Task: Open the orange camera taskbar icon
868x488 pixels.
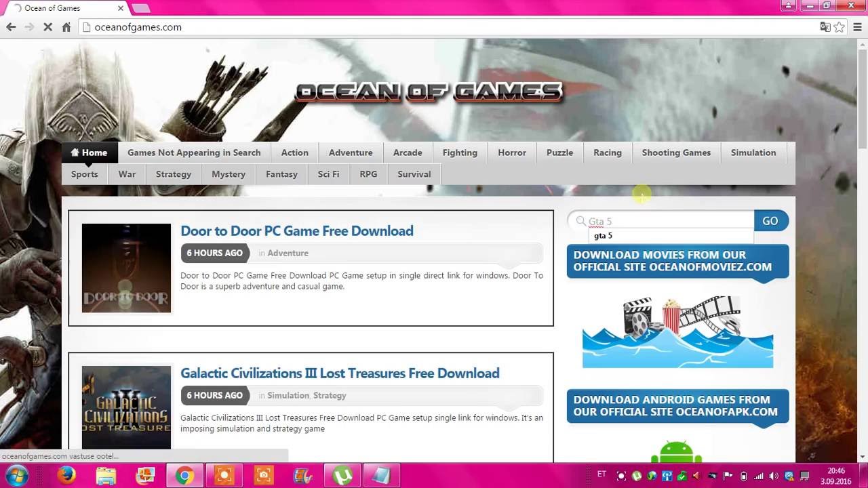Action: coord(263,476)
